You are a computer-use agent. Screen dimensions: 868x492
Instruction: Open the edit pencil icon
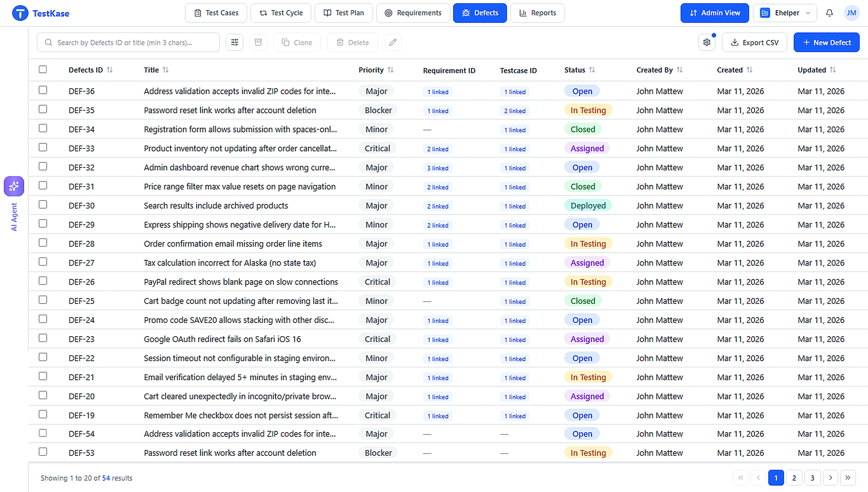tap(392, 42)
